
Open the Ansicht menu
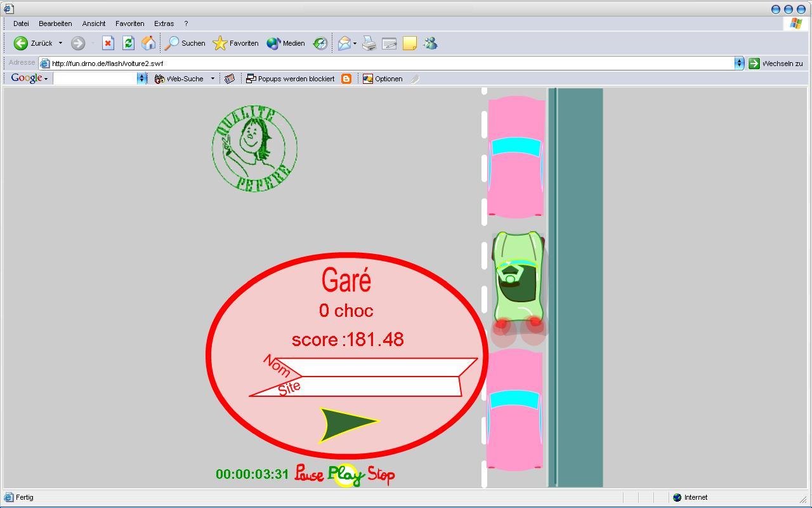click(x=94, y=23)
